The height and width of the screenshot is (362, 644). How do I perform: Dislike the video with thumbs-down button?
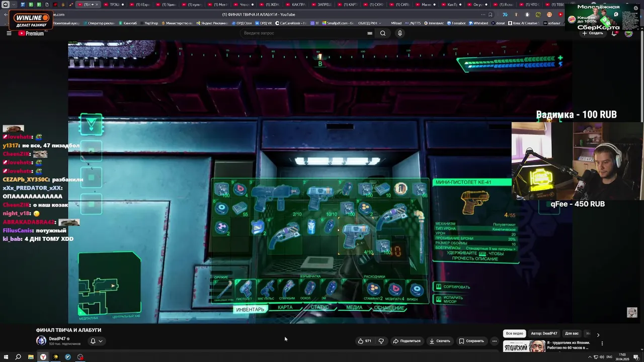click(381, 341)
